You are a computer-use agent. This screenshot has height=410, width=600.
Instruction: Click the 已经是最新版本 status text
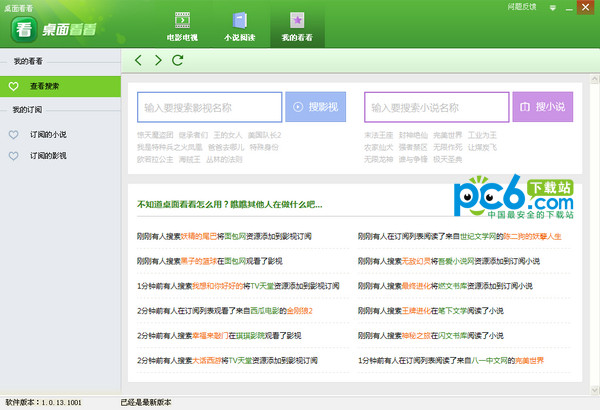tap(146, 402)
